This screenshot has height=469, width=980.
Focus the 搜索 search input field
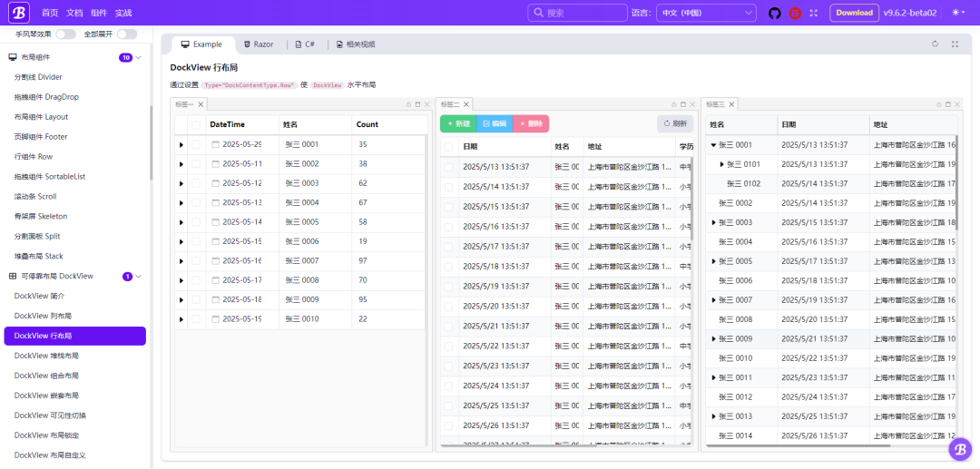(577, 13)
